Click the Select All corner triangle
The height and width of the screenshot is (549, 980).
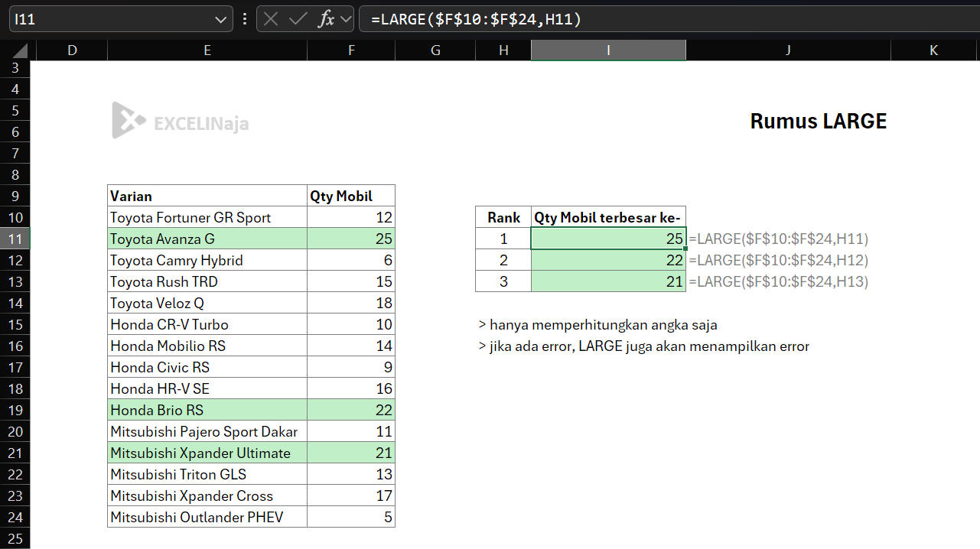click(20, 50)
